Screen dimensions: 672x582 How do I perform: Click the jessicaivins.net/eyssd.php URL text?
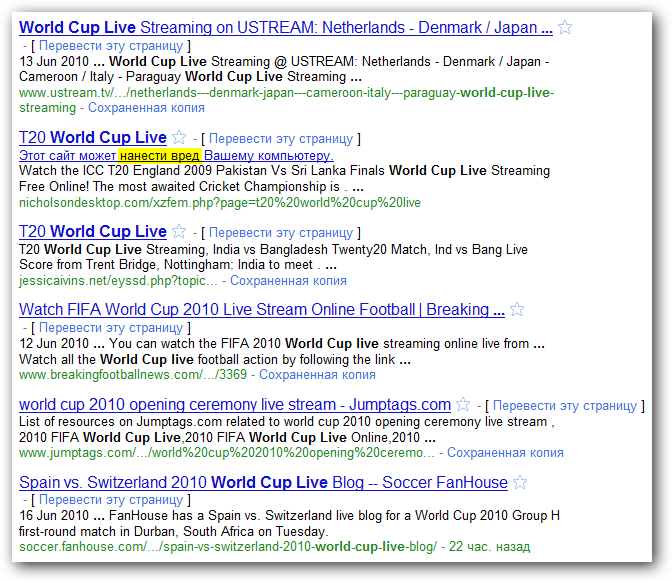pos(118,281)
